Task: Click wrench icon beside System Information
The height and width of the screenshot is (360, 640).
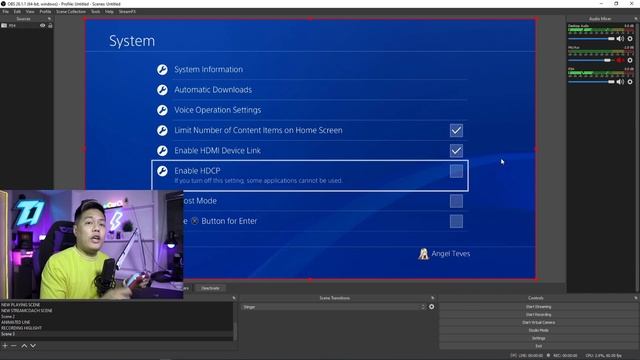Action: coord(162,69)
